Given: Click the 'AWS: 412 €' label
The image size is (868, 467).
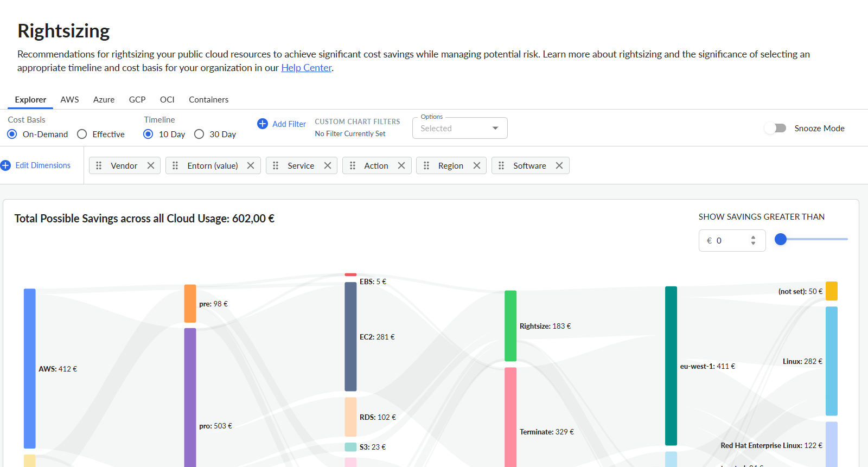Looking at the screenshot, I should pyautogui.click(x=58, y=369).
